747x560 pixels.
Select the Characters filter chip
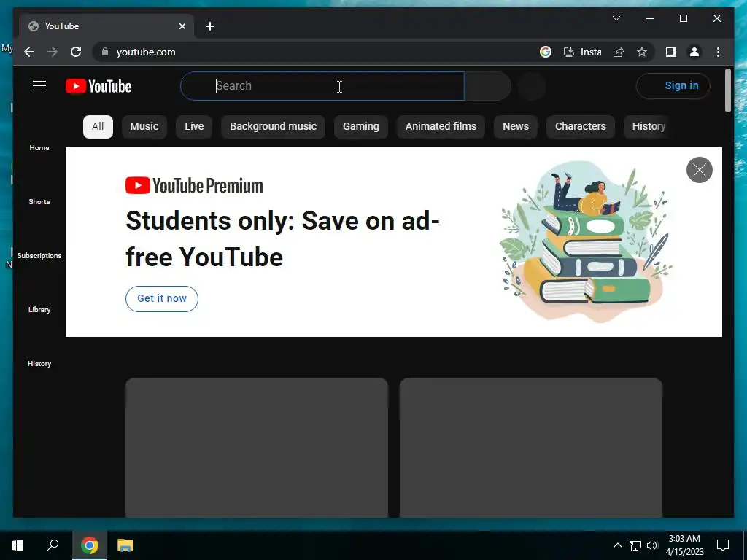click(x=580, y=127)
